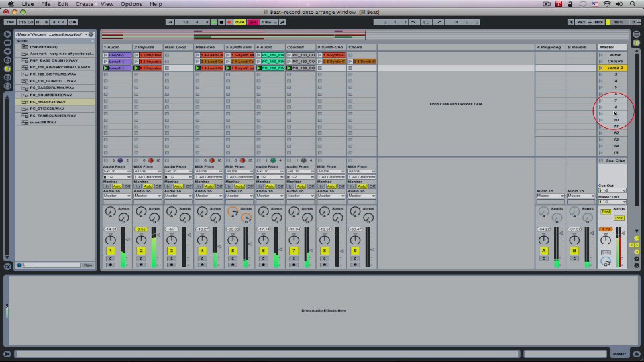
Task: Toggle track 1 Audio activator button
Action: point(111,251)
